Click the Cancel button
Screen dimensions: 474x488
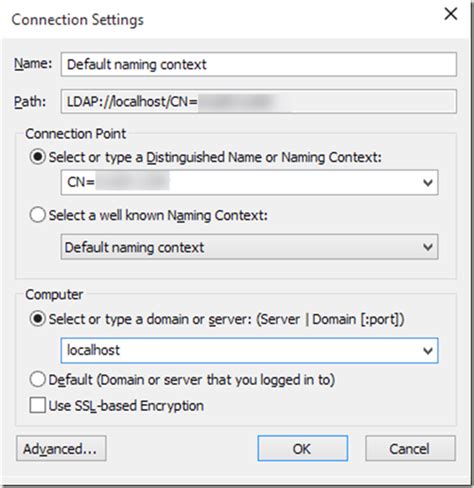coord(410,449)
